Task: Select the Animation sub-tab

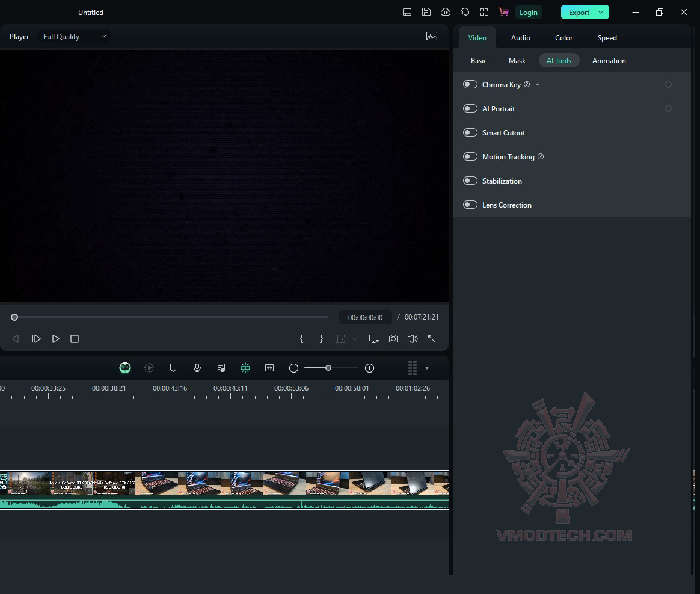Action: [609, 61]
